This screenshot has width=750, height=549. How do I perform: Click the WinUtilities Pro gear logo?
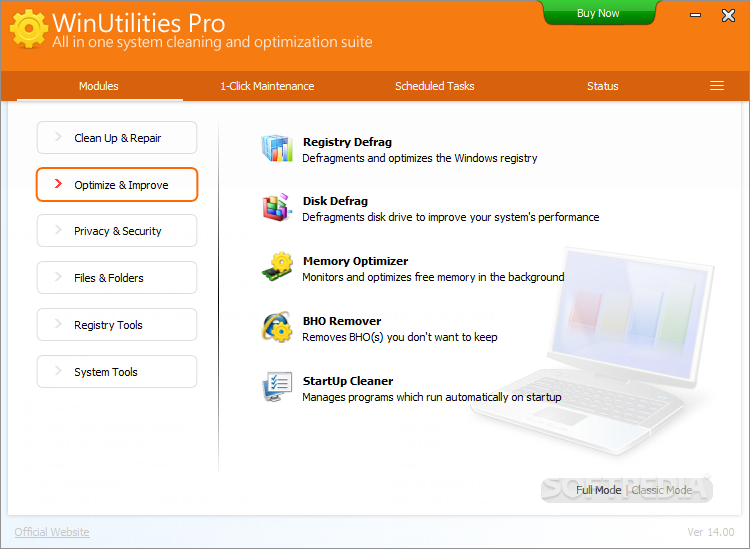coord(29,29)
